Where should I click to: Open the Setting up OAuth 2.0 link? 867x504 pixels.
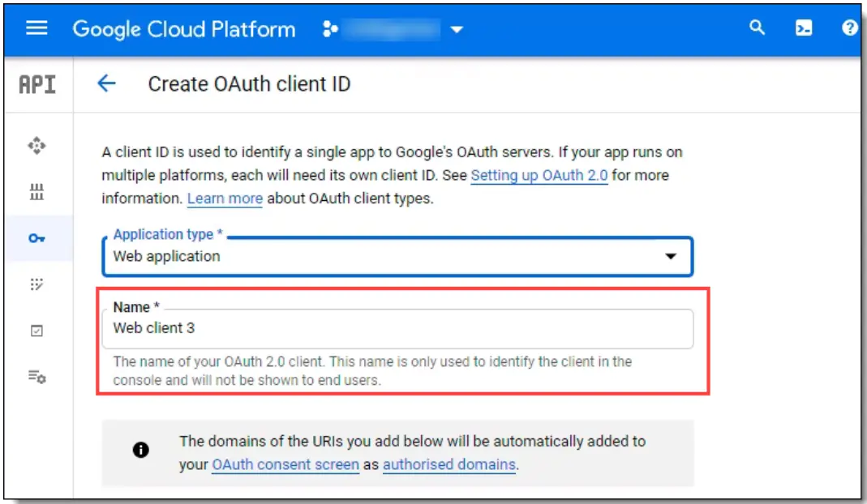pyautogui.click(x=539, y=175)
